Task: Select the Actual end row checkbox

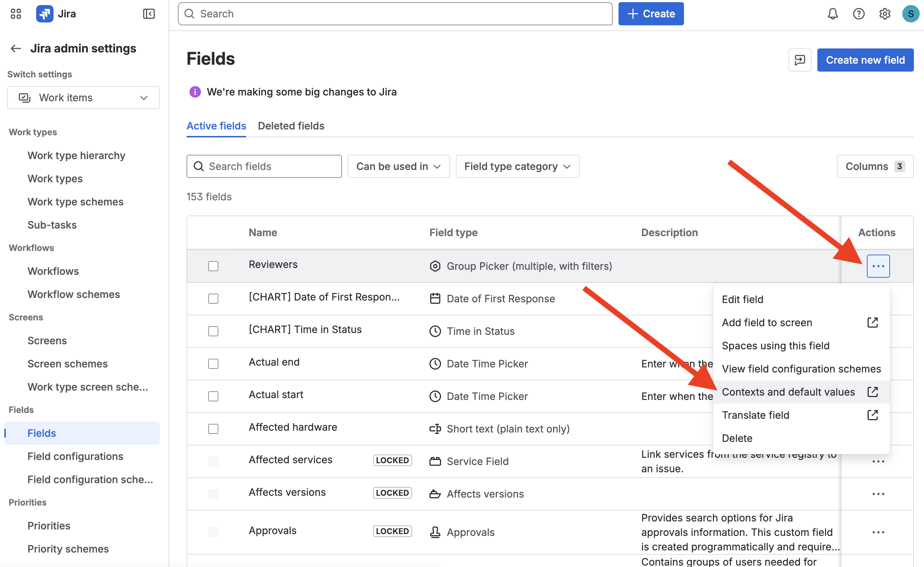Action: (213, 363)
